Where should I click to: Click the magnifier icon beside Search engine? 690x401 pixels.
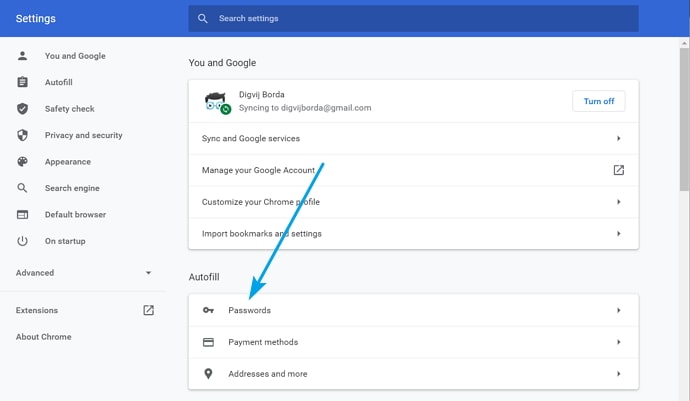[22, 188]
